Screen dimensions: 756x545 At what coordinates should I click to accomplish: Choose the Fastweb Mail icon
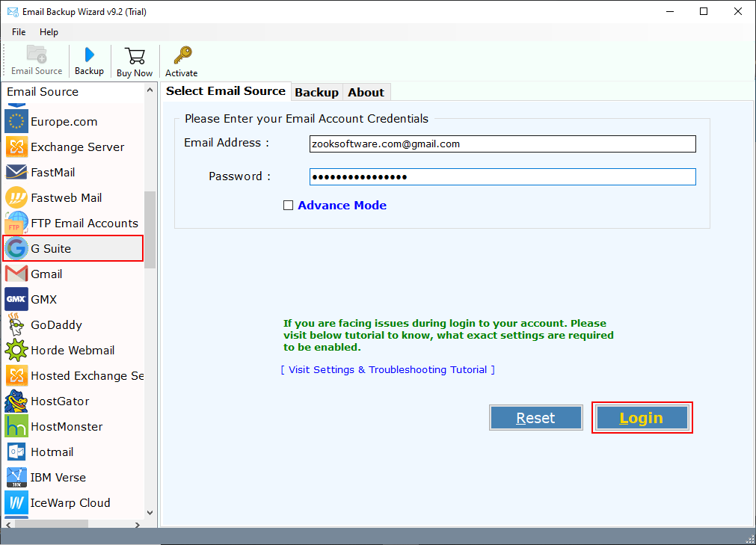(x=16, y=197)
